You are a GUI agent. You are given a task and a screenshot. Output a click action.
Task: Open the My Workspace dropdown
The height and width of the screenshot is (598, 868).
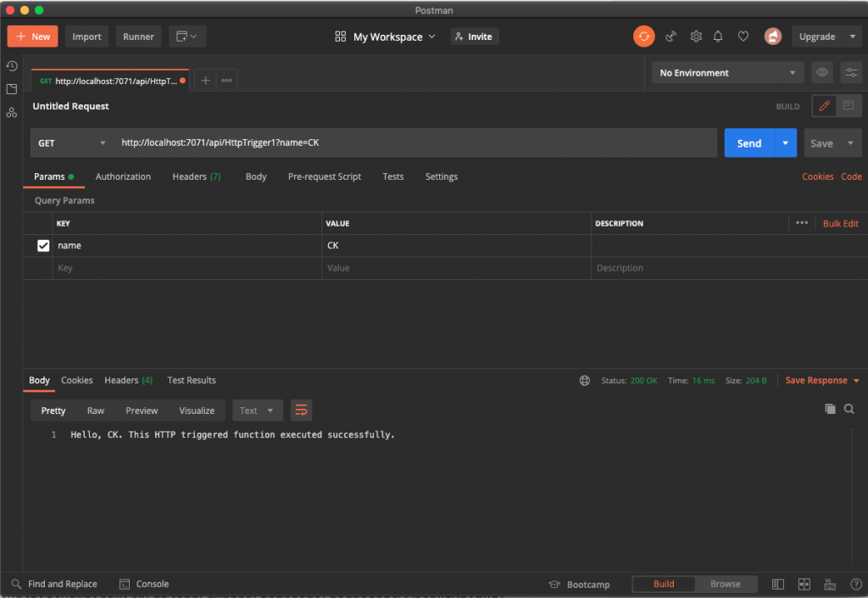(x=386, y=36)
